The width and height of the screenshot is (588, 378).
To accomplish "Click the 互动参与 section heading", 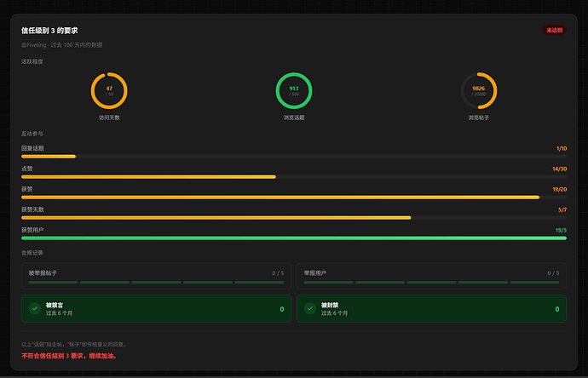I will pos(32,134).
